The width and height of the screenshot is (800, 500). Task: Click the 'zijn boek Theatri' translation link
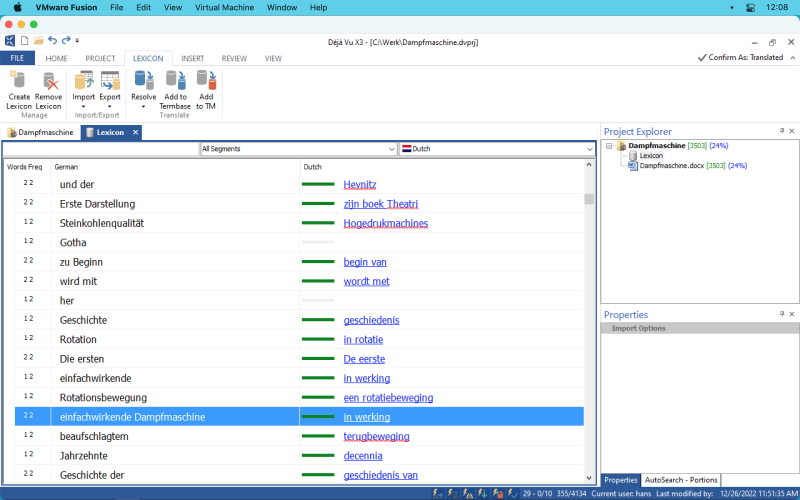coord(381,204)
